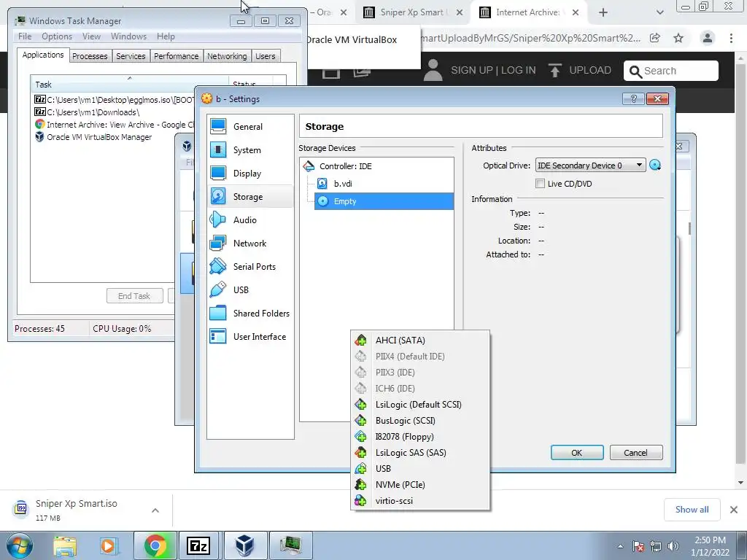Open Audio settings category

(251, 220)
